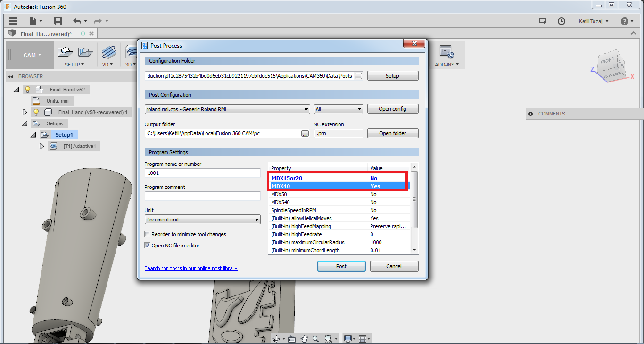Click the 2D milling toolpath icon

(108, 52)
